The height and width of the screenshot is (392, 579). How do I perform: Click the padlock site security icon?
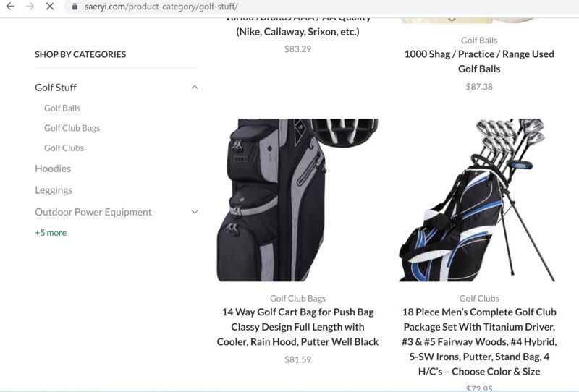pyautogui.click(x=75, y=7)
